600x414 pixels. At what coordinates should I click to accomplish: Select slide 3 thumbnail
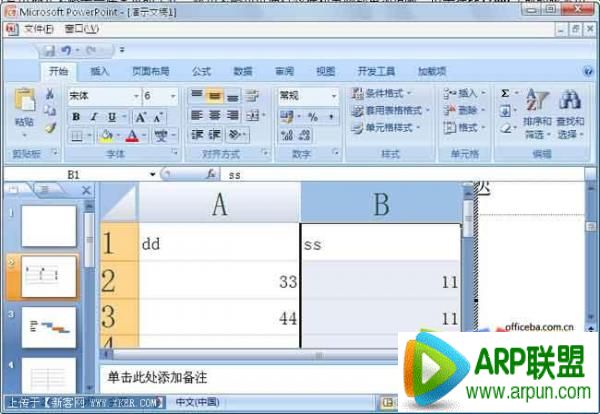pyautogui.click(x=49, y=328)
